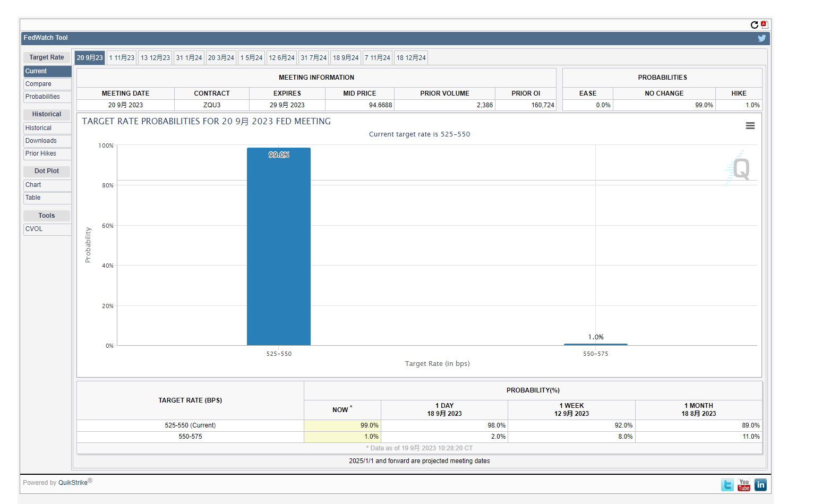Open the YouTube icon in footer

(744, 485)
